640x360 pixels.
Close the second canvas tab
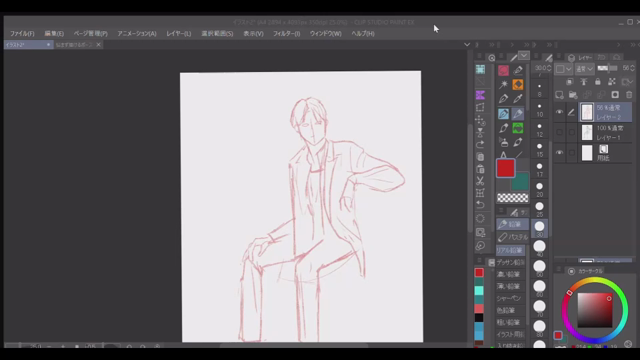click(98, 44)
